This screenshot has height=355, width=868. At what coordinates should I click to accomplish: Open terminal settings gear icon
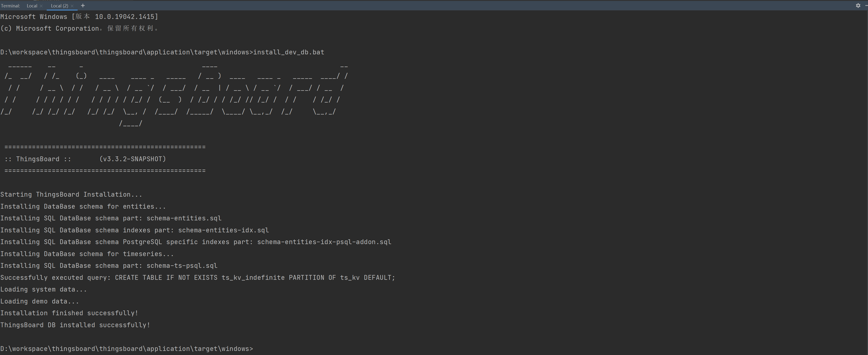858,6
